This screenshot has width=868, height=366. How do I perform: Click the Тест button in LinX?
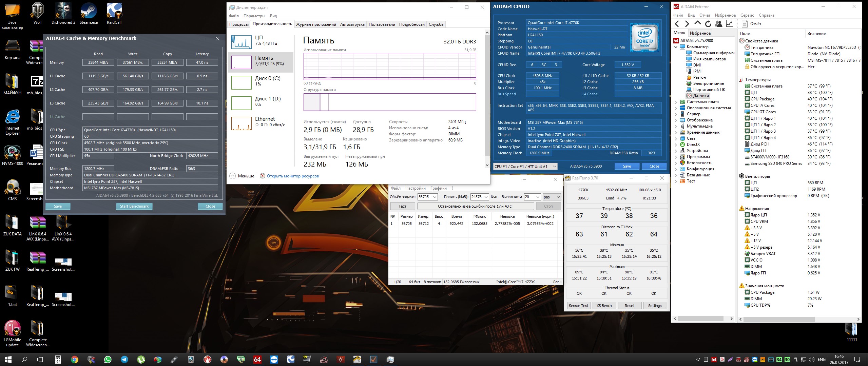coord(402,206)
